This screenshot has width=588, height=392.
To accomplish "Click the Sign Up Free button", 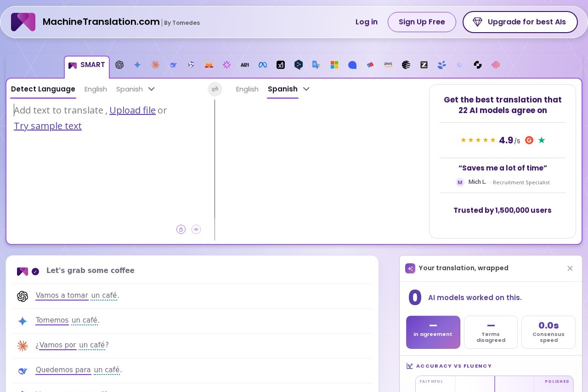I will pyautogui.click(x=422, y=22).
